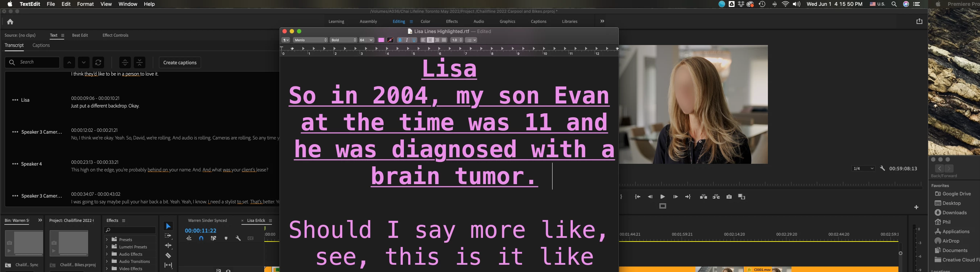This screenshot has height=272, width=980.
Task: Expand the Audio Transitions folder
Action: [107, 261]
